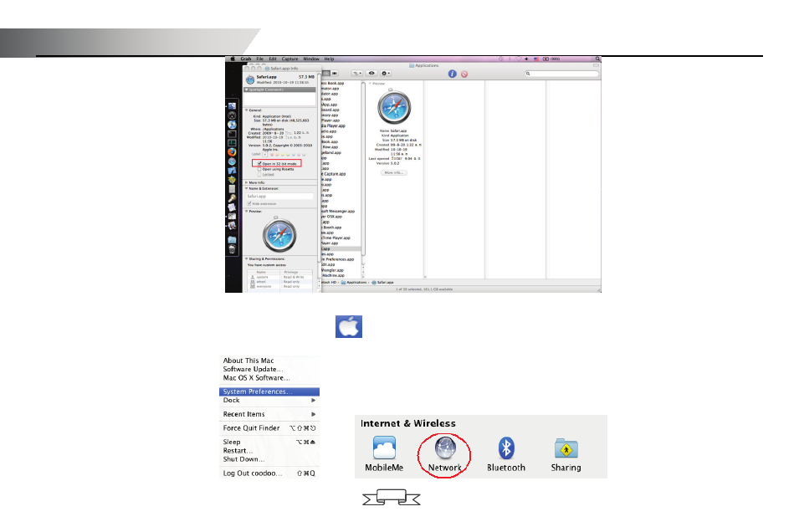Click the US flag input menu icon
799x532 pixels.
[536, 59]
